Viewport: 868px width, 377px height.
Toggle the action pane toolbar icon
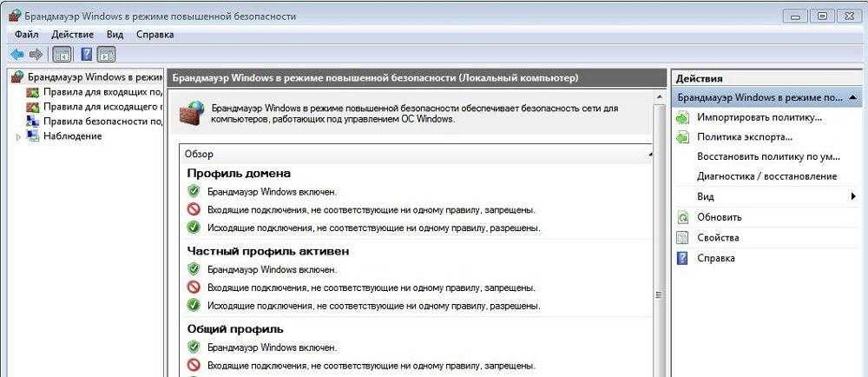106,54
